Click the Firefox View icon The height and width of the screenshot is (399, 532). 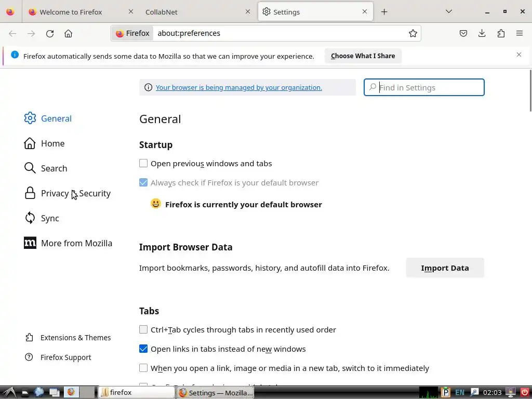tap(10, 12)
